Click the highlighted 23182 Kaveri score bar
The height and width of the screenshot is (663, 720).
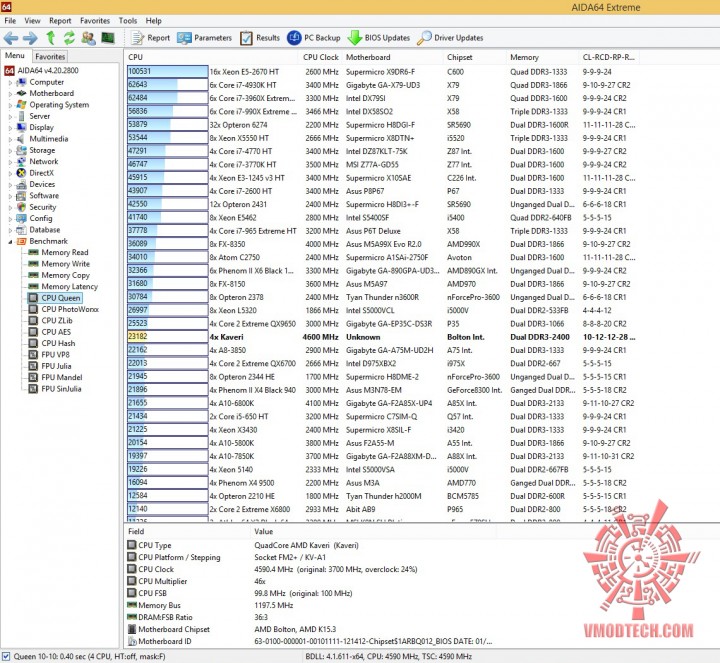168,337
